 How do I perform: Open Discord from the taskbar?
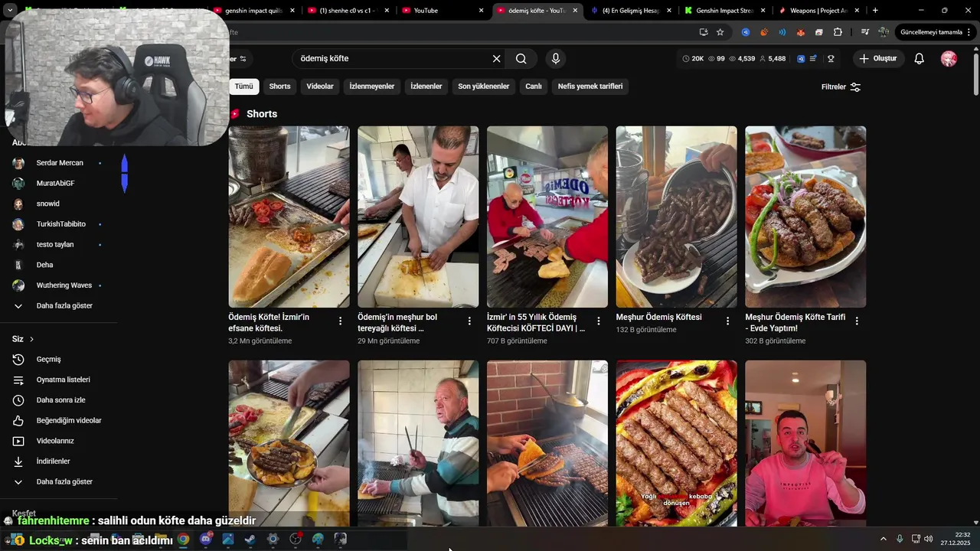point(206,539)
